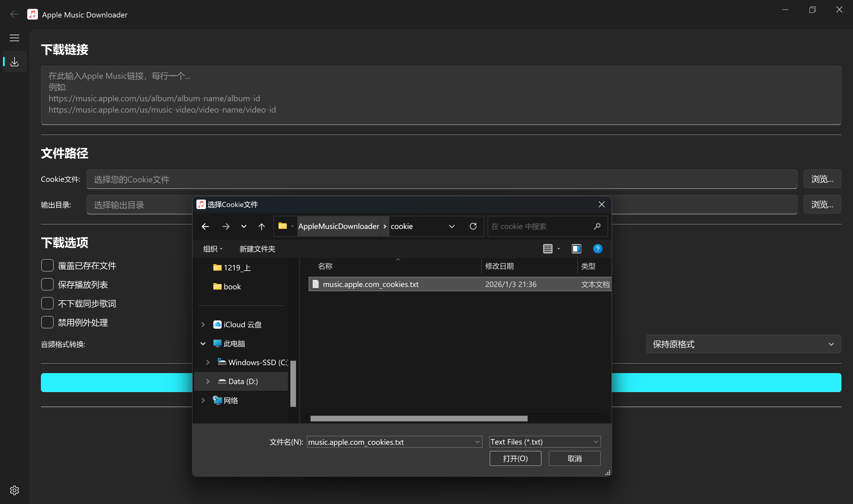853x504 pixels.
Task: Open the 保持原格式 audio format dropdown
Action: click(743, 344)
